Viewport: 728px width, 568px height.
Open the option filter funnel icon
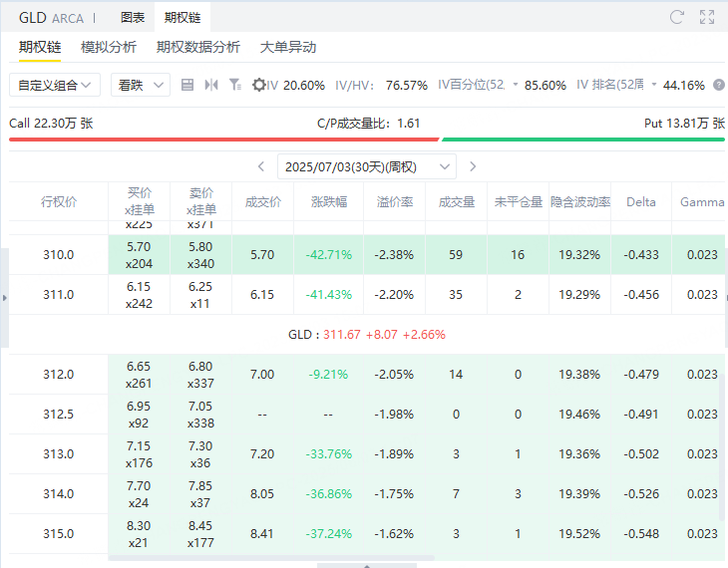pos(235,85)
